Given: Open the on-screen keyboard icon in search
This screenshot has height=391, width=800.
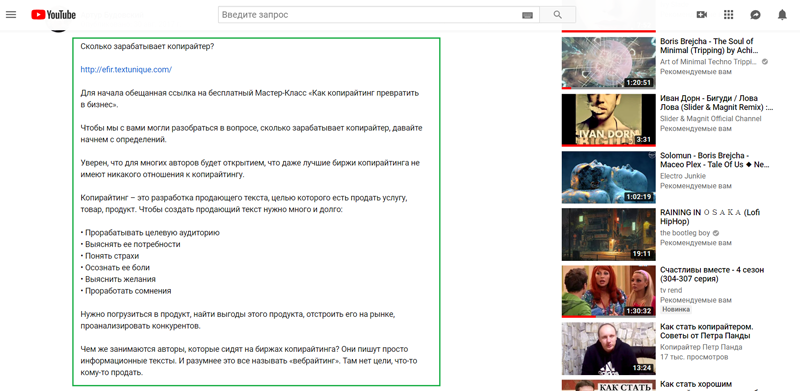Looking at the screenshot, I should (x=527, y=15).
